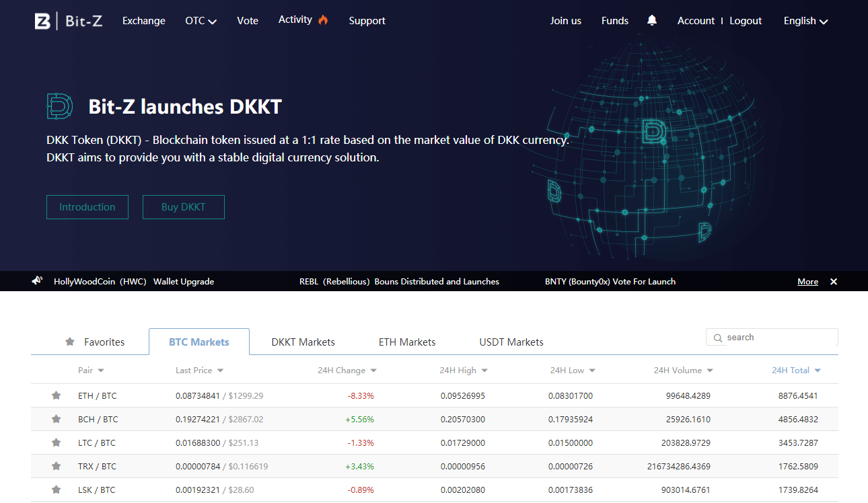The width and height of the screenshot is (868, 503).
Task: Focus the market search field
Action: tap(772, 338)
